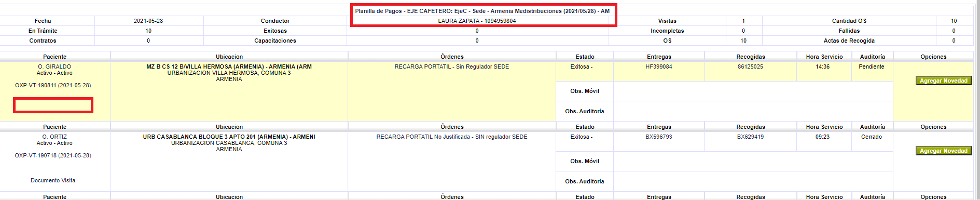980x200 pixels.
Task: Click the Incompletas summary label
Action: (x=667, y=31)
